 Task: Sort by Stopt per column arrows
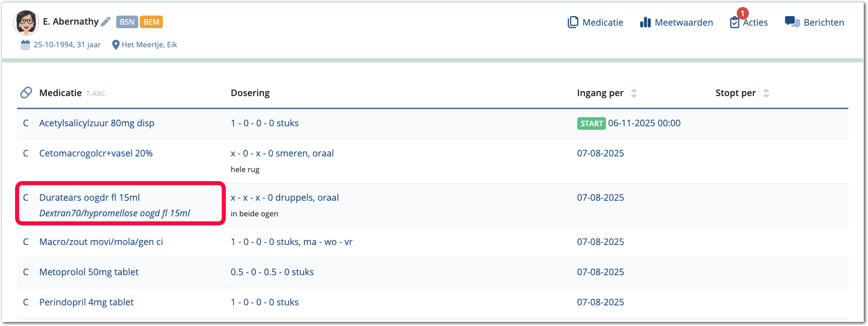(766, 93)
